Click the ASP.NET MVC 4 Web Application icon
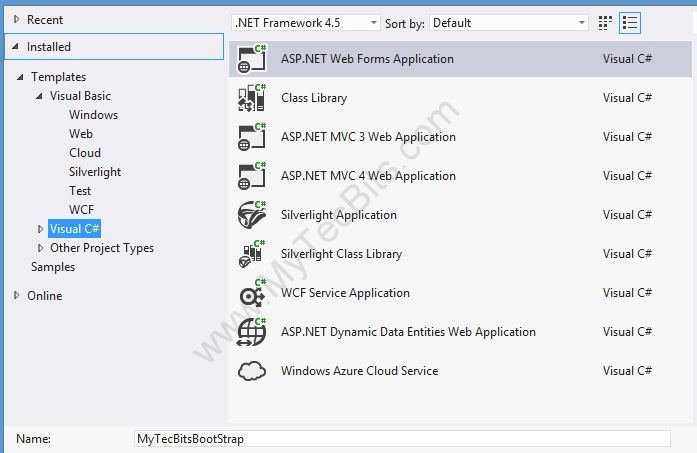The width and height of the screenshot is (697, 453). [252, 176]
